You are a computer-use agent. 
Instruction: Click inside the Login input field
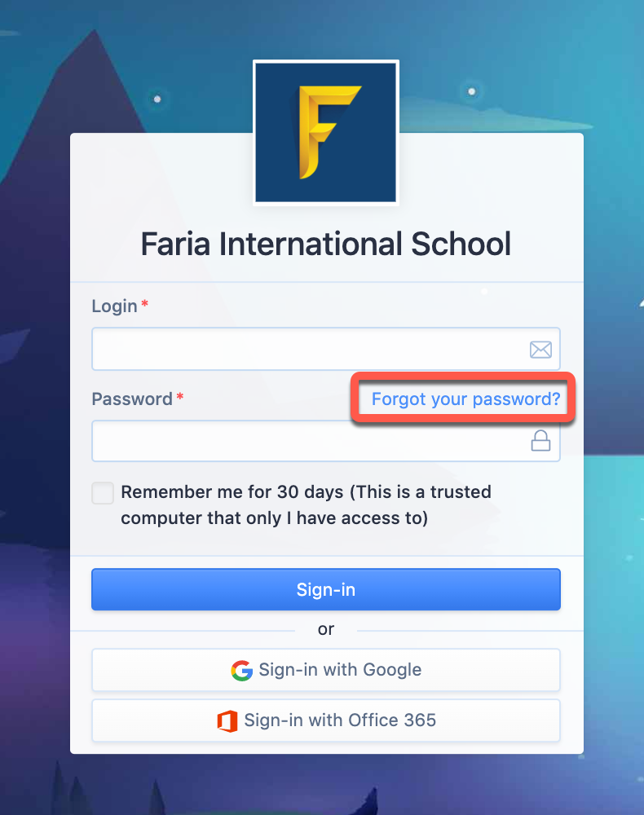(310, 349)
